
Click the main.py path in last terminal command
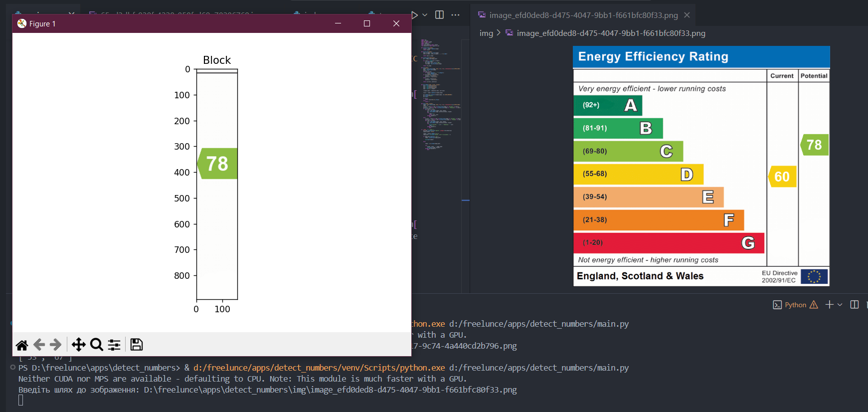[539, 368]
